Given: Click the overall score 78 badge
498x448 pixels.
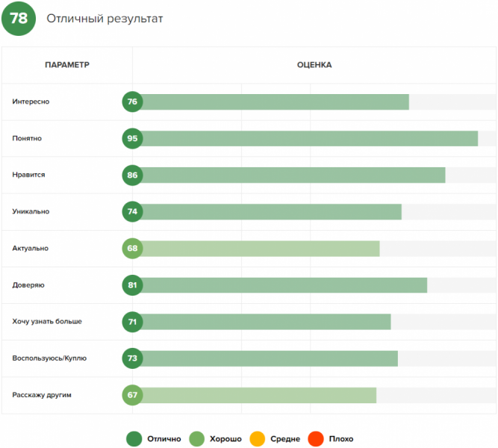Looking at the screenshot, I should tap(19, 19).
